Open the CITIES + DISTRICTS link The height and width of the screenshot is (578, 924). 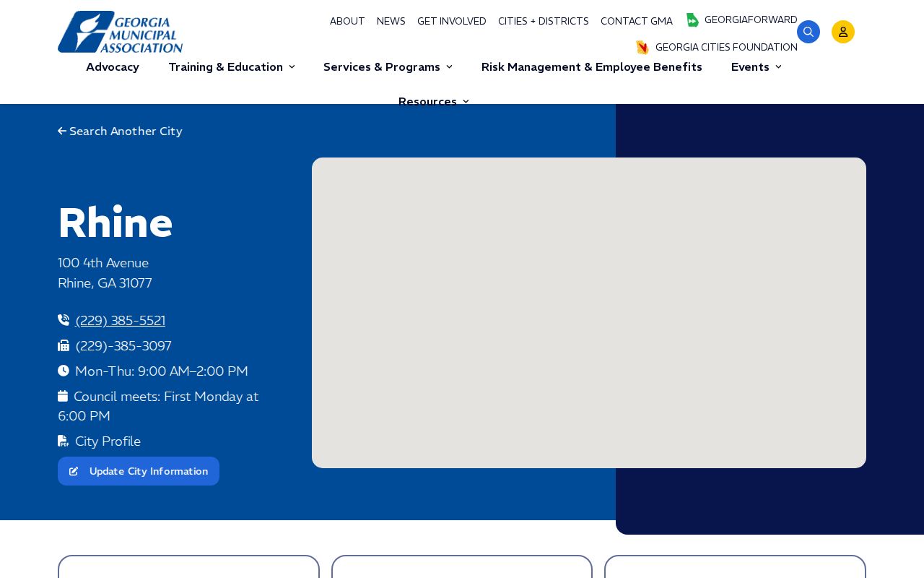[544, 22]
